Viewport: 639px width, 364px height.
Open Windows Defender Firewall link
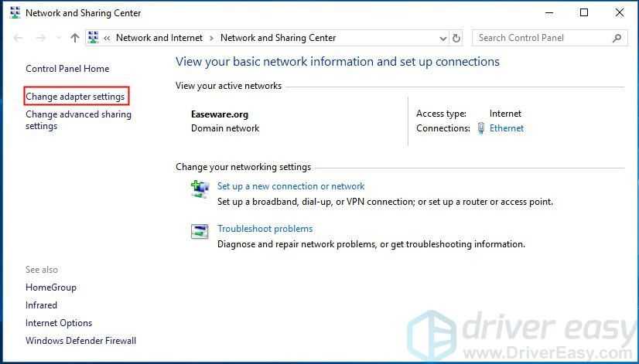80,341
